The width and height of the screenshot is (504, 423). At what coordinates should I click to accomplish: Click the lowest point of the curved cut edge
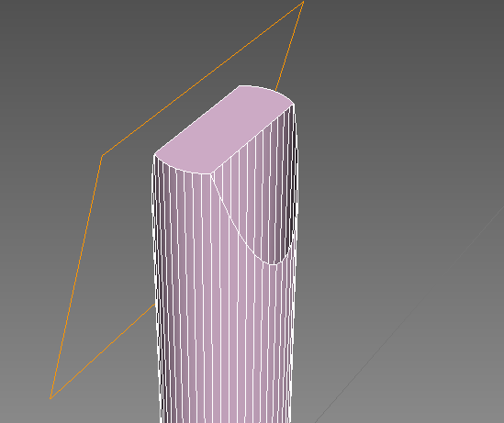click(x=273, y=264)
